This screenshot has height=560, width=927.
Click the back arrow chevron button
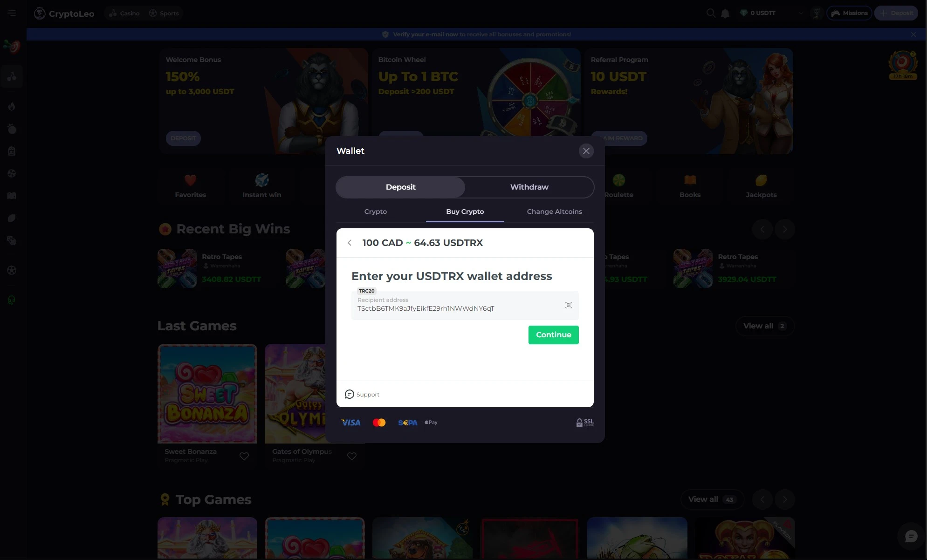pyautogui.click(x=350, y=242)
